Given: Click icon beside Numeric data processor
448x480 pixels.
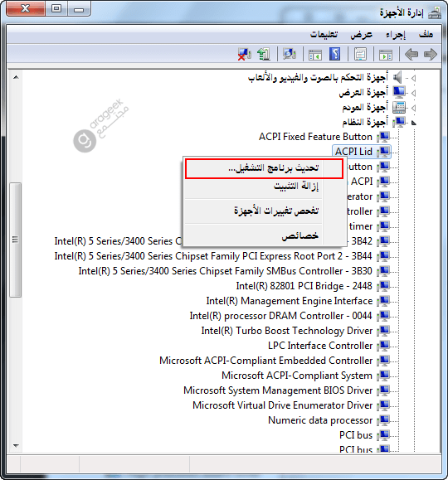Looking at the screenshot, I should tap(383, 420).
